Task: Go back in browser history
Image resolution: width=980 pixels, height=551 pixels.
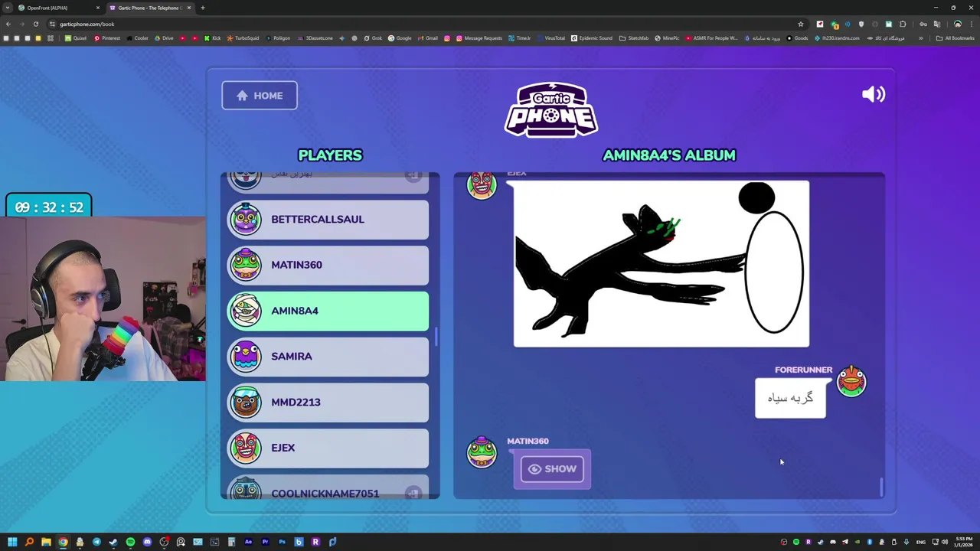Action: [8, 24]
